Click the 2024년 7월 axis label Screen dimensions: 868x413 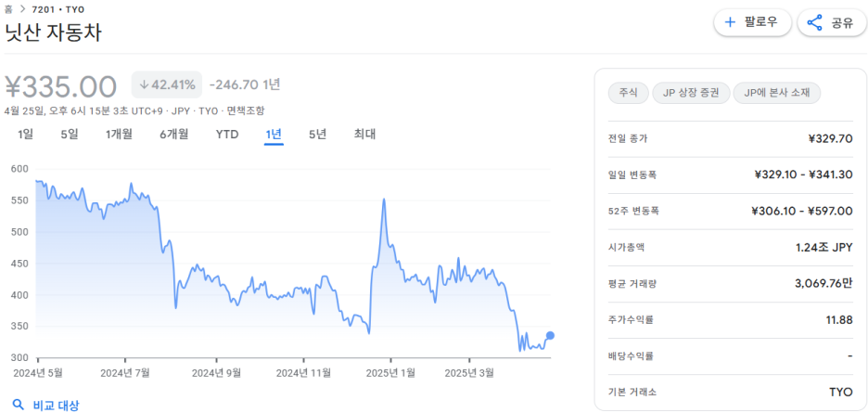[124, 373]
